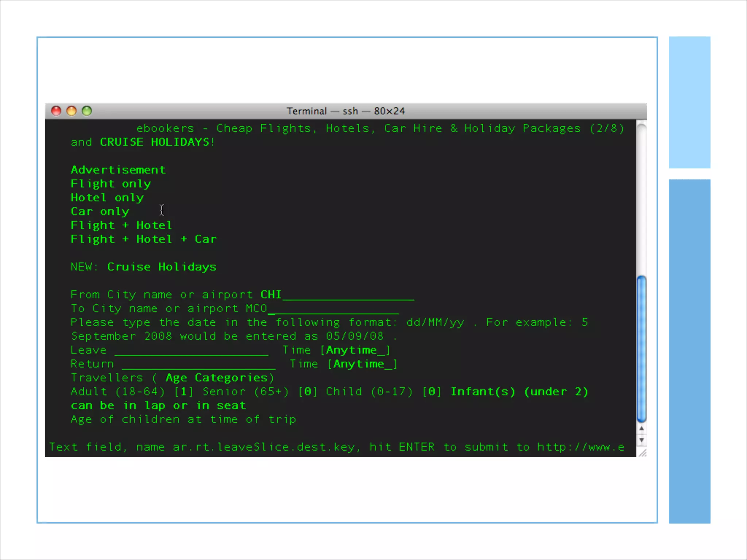
Task: Select the Hotel only link
Action: (x=107, y=198)
